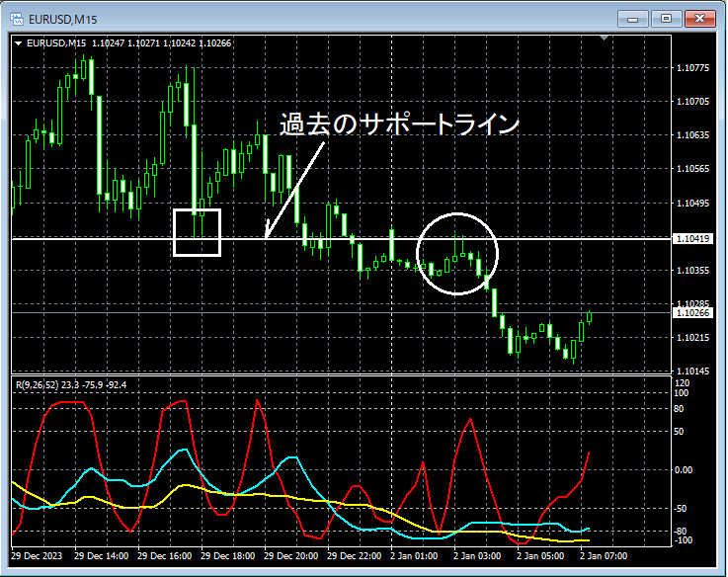Click the 過去のサポートライン text label
The width and height of the screenshot is (728, 577).
click(x=399, y=124)
